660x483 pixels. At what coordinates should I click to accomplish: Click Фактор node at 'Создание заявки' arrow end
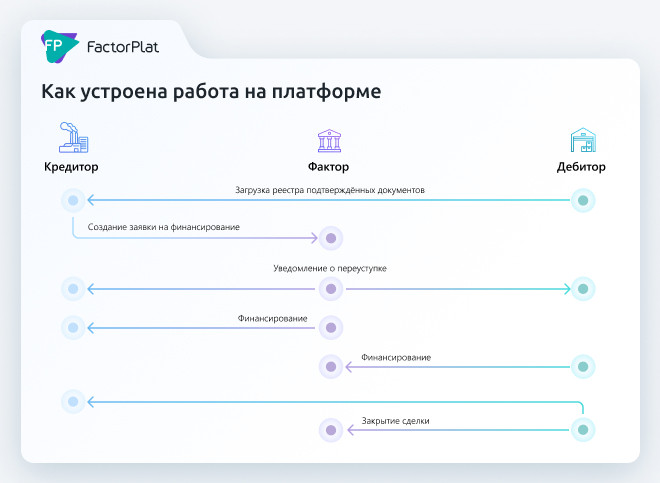click(x=331, y=238)
